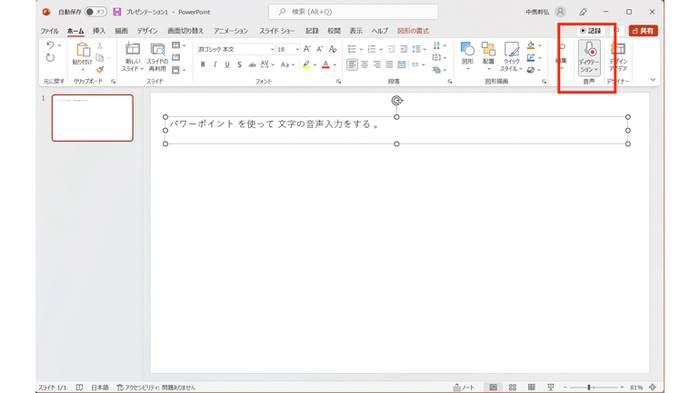Image resolution: width=700 pixels, height=393 pixels.
Task: Open the font name dropdown
Action: click(271, 49)
